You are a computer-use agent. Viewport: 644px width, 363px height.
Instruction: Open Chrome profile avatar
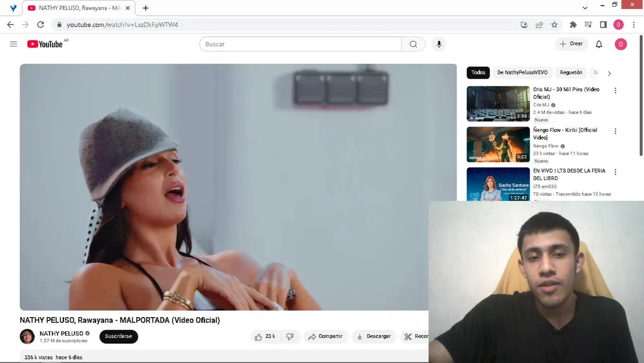coord(618,24)
